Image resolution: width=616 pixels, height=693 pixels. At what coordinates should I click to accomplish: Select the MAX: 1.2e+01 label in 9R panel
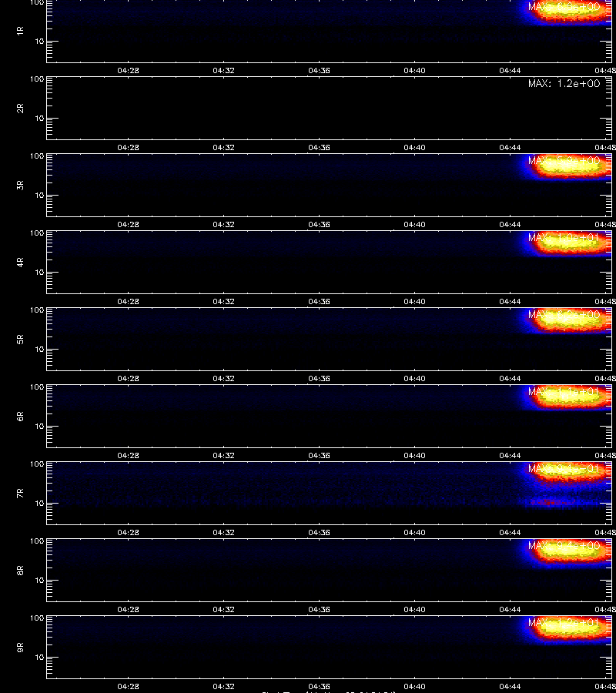point(564,623)
